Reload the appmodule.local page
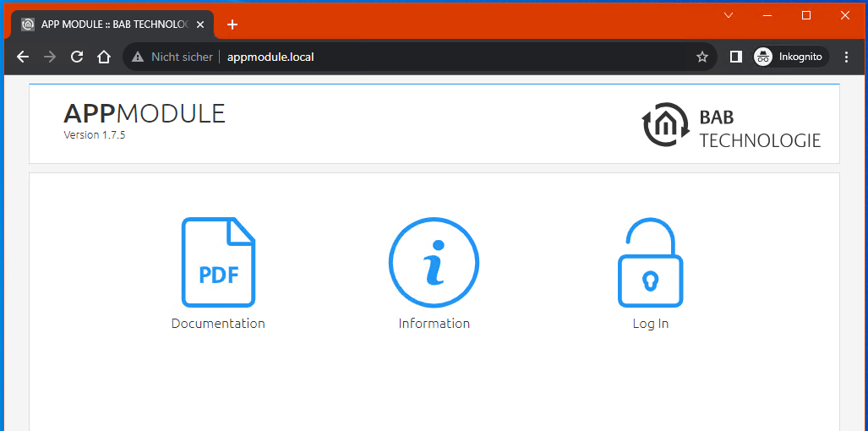The image size is (868, 431). (77, 57)
